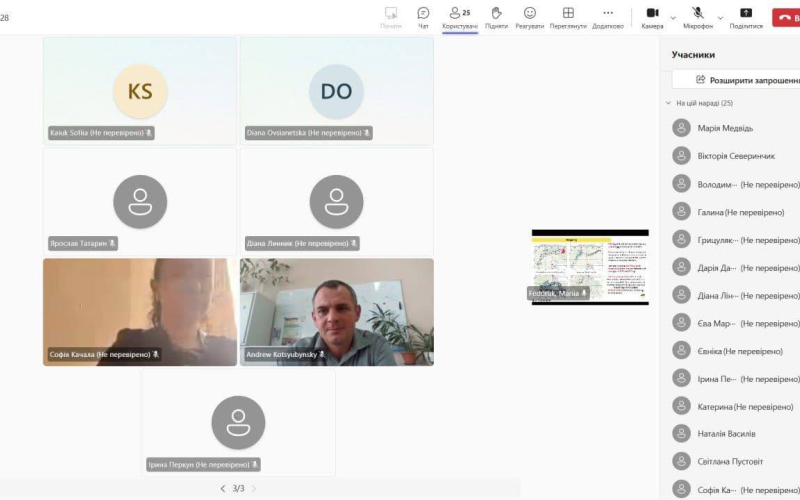Toggle the Камера camera on or off

click(652, 16)
